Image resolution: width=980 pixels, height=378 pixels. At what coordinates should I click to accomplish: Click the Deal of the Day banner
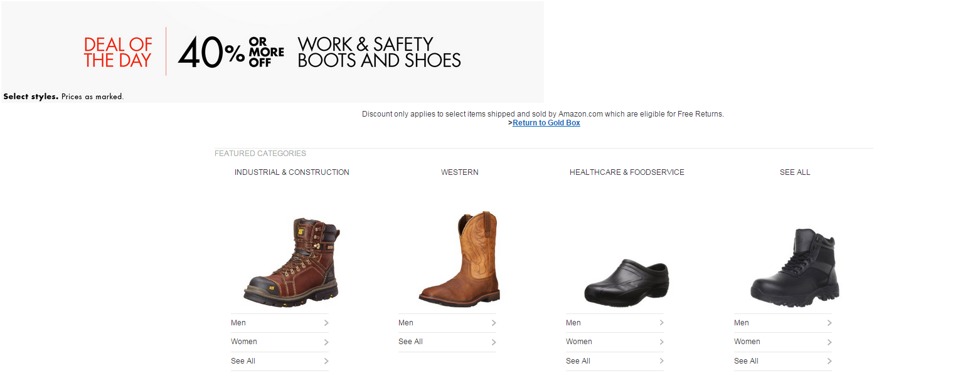point(272,51)
